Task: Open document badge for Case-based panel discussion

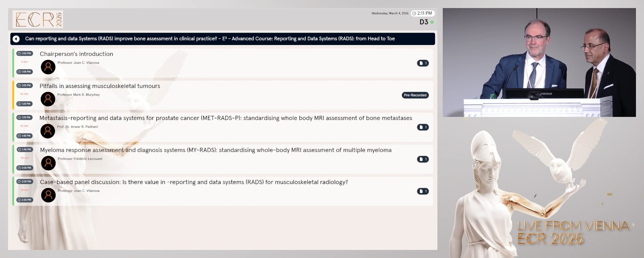Action: pyautogui.click(x=423, y=191)
